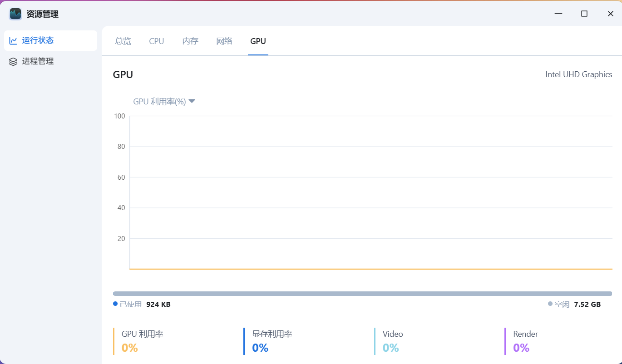
Task: Click the 运行状态 chart icon
Action: [x=13, y=41]
